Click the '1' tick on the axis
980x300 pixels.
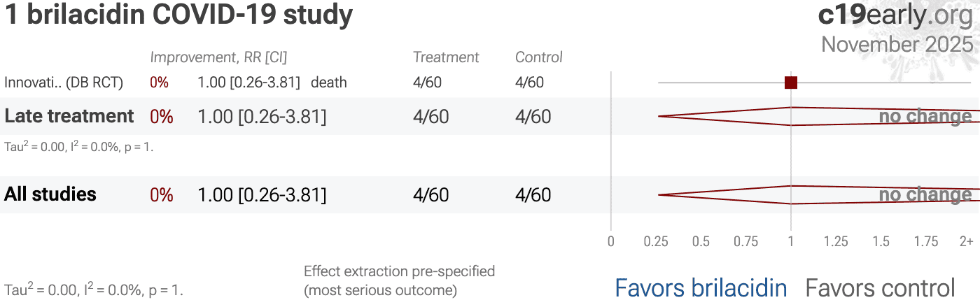tap(791, 242)
